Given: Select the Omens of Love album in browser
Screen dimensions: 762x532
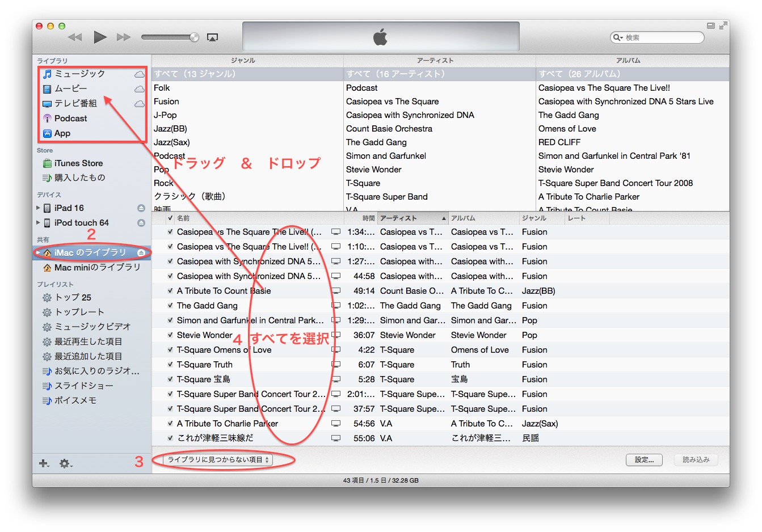Looking at the screenshot, I should click(x=633, y=129).
